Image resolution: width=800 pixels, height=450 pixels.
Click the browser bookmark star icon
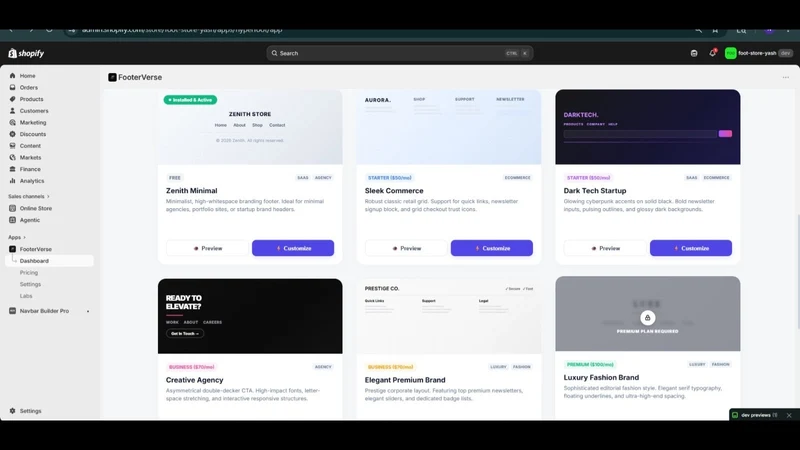715,31
